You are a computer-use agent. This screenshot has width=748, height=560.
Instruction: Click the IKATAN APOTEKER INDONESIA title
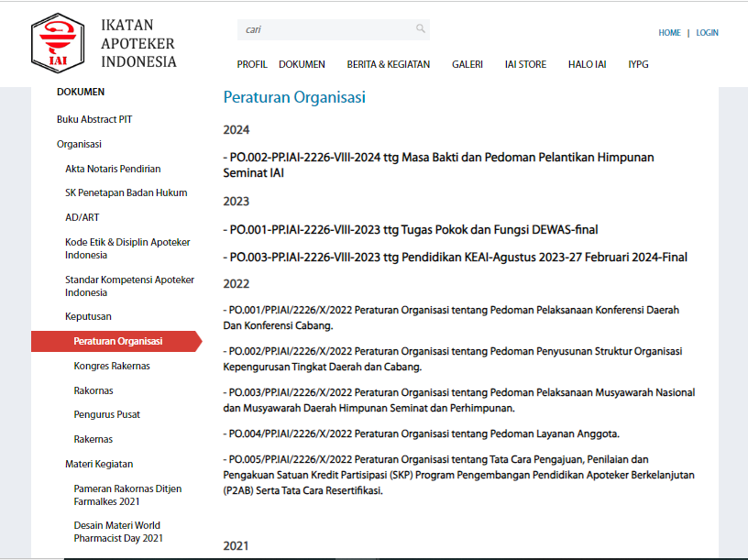tap(138, 43)
